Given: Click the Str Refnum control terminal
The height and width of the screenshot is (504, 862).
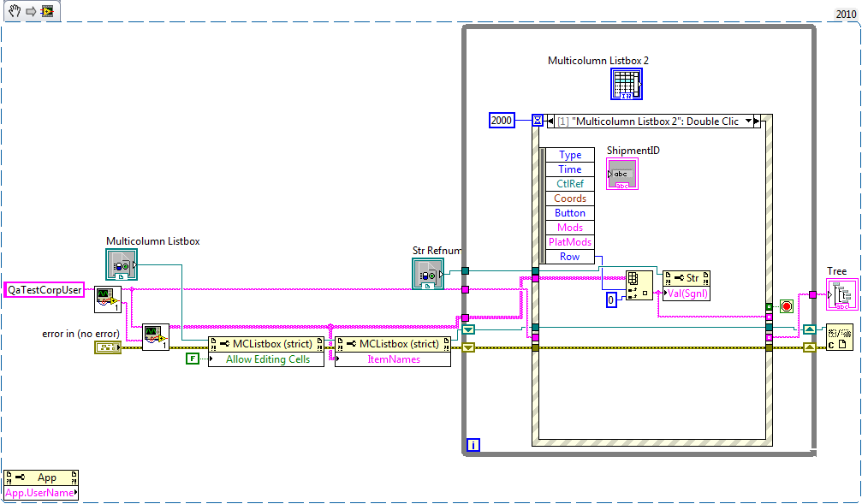Looking at the screenshot, I should click(x=428, y=274).
